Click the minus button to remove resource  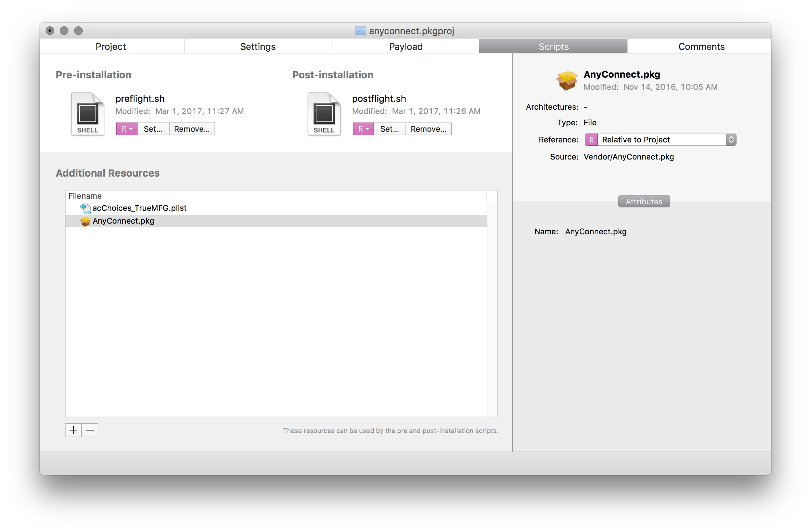click(90, 430)
